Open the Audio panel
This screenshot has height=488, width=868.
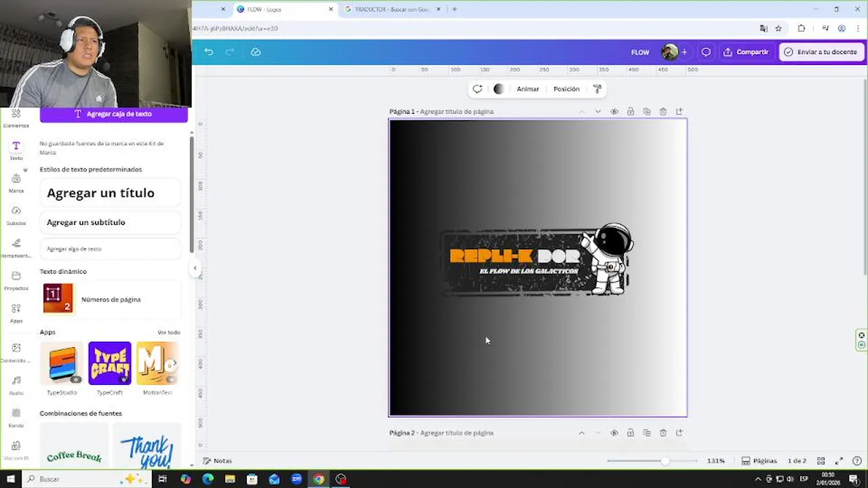(16, 385)
